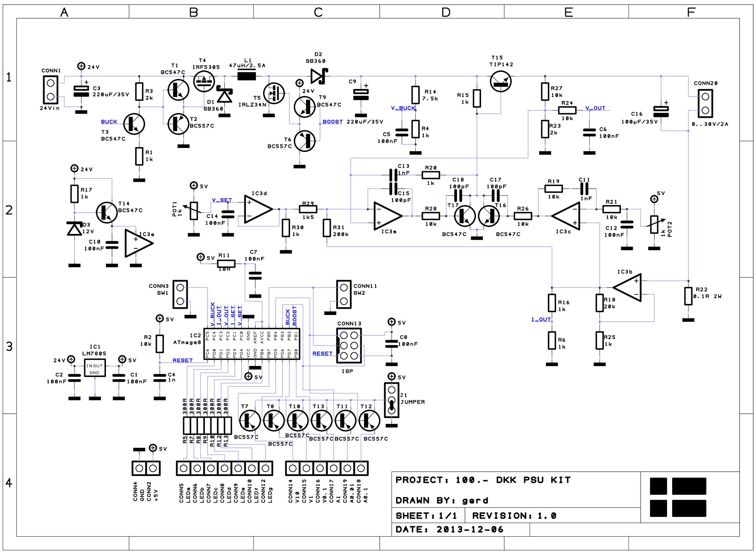Select the POT1 1k potentiometer symbol
The image size is (756, 553).
coord(194,211)
